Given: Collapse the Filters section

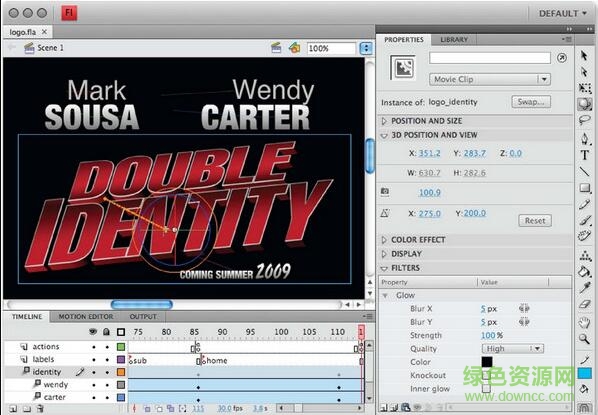Looking at the screenshot, I should point(384,268).
